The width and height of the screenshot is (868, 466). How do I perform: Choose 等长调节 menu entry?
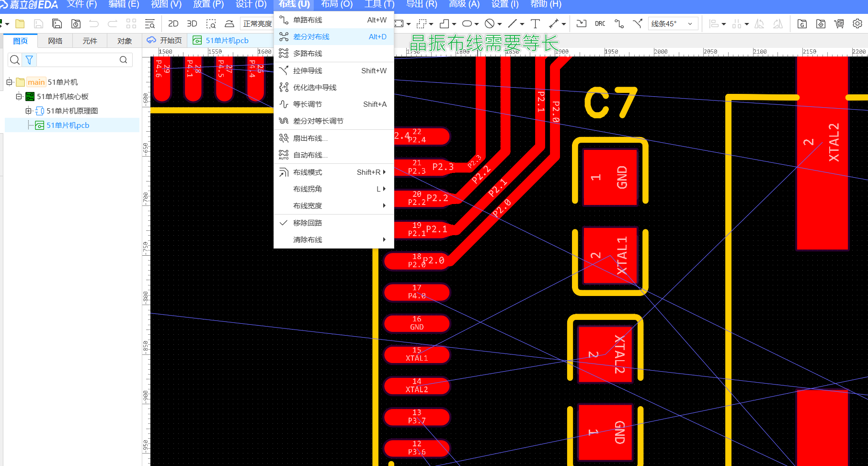(x=334, y=104)
